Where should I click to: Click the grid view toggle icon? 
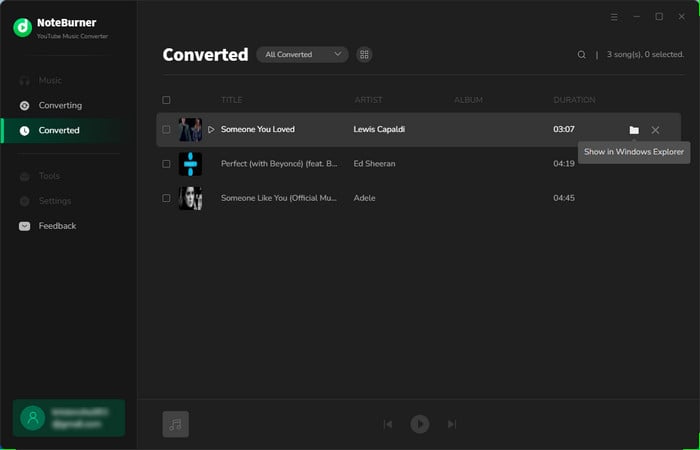[x=365, y=55]
